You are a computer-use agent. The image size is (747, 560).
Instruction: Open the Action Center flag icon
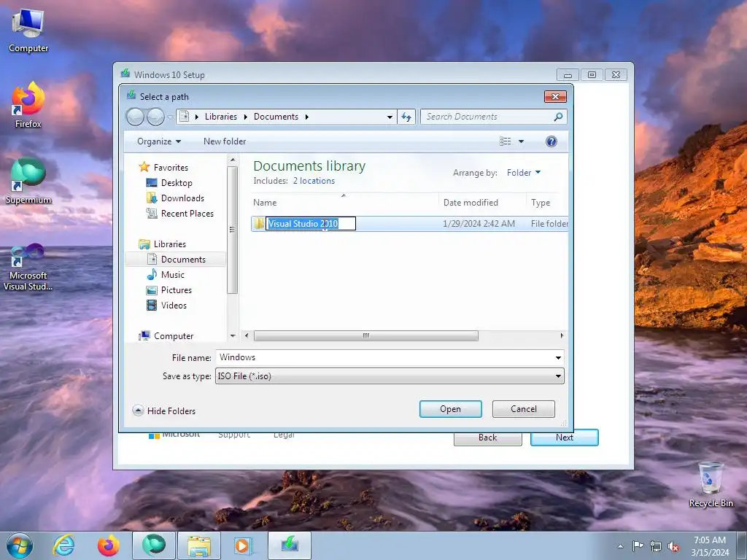click(638, 546)
